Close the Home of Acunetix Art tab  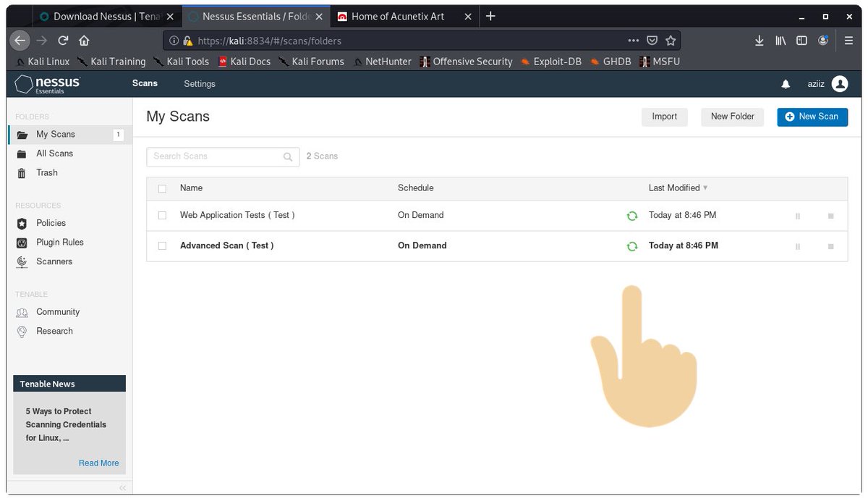467,17
